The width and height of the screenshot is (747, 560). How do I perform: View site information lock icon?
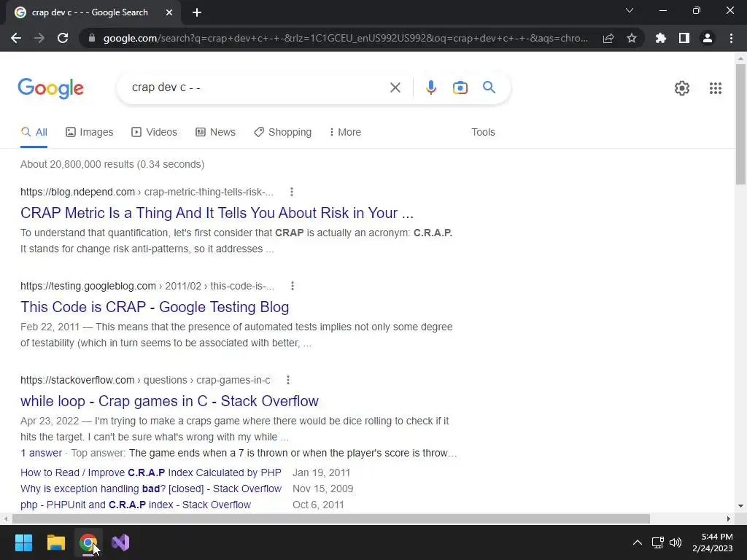[x=92, y=38]
